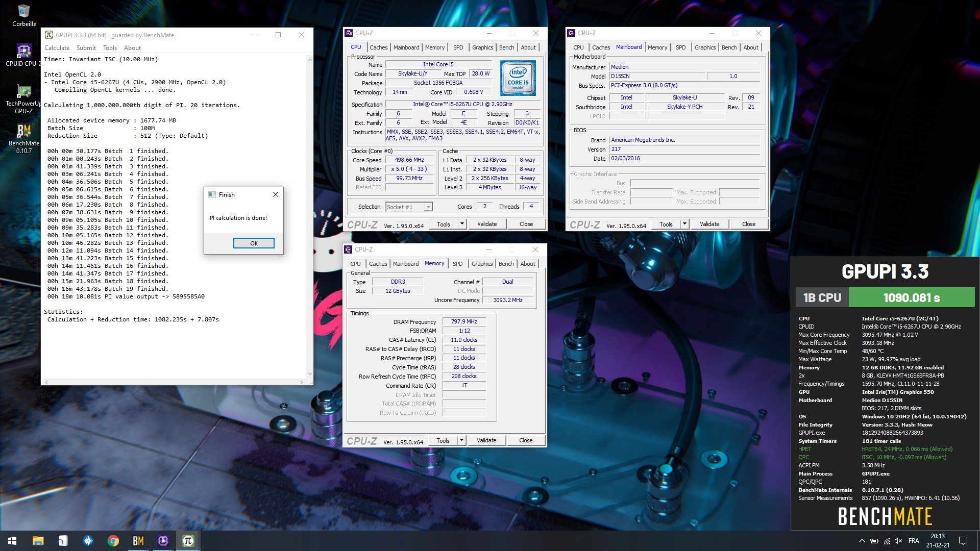Click Validate in the CPU-Z Mainboard window
The image size is (980, 551).
pos(709,224)
